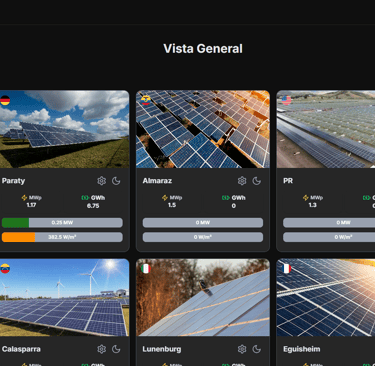Click the US flag on PR photo

point(286,100)
